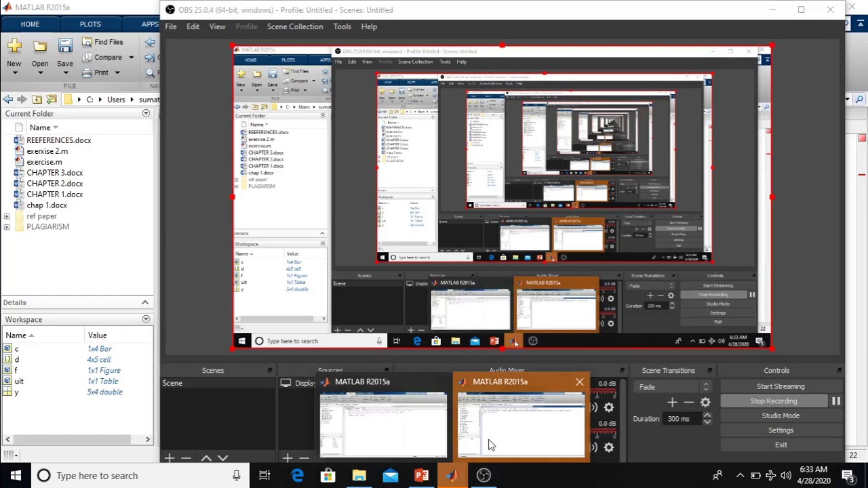This screenshot has width=868, height=488.
Task: Open the Workspace panel actions menu
Action: 146,319
